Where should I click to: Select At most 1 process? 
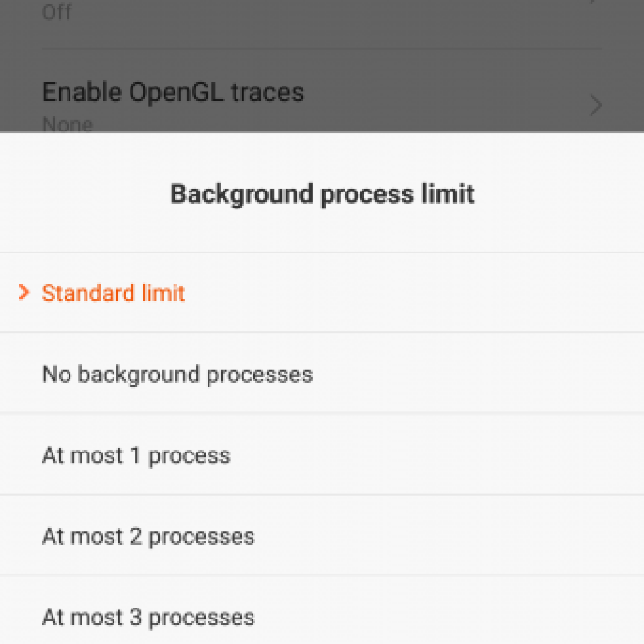[x=135, y=455]
